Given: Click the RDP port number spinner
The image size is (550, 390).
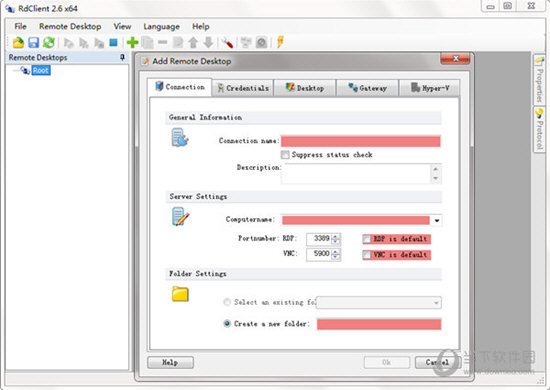Looking at the screenshot, I should click(x=336, y=239).
